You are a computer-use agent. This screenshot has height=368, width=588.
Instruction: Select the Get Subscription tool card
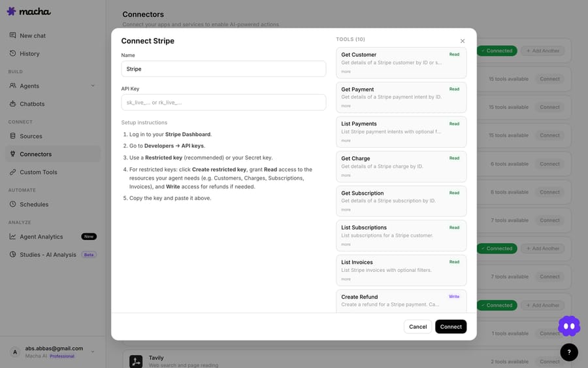401,201
